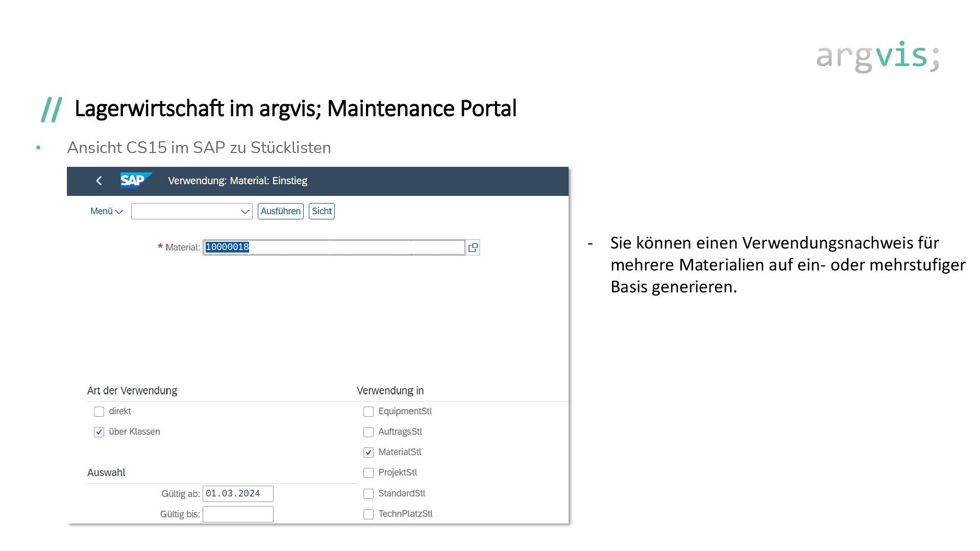The image size is (980, 551).
Task: Click the Ausführen button
Action: pos(281,211)
